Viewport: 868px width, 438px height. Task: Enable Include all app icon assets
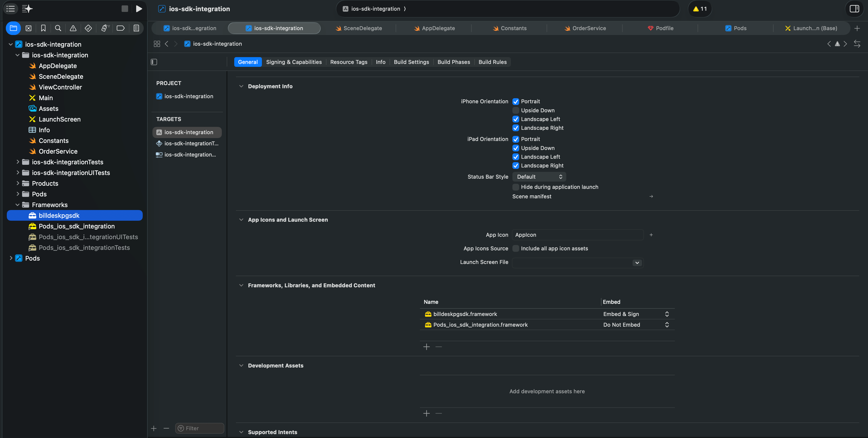515,248
